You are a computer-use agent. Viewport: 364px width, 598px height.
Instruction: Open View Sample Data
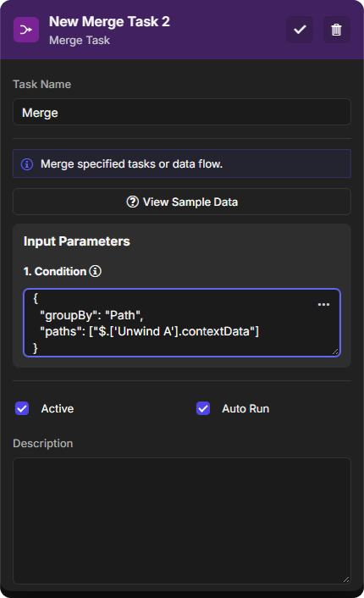[x=182, y=202]
